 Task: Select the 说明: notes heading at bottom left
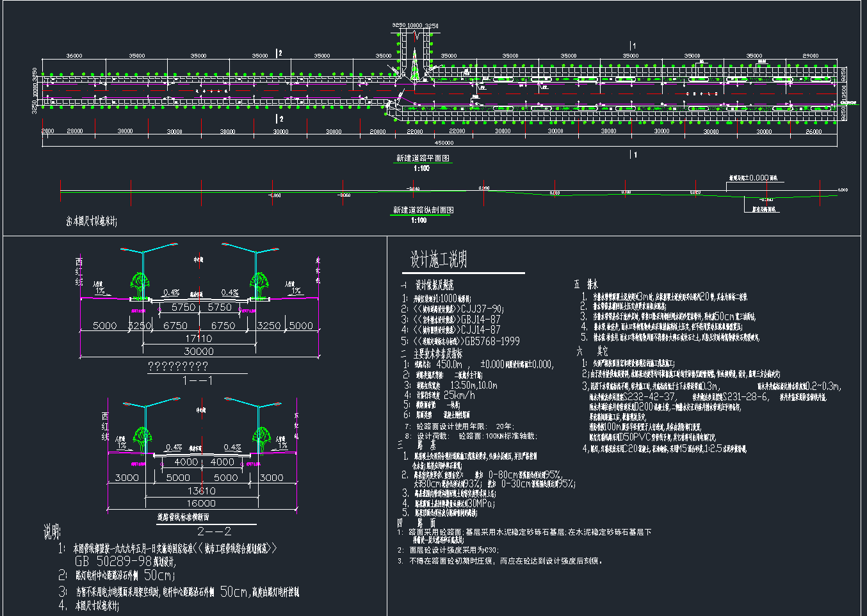pyautogui.click(x=52, y=532)
